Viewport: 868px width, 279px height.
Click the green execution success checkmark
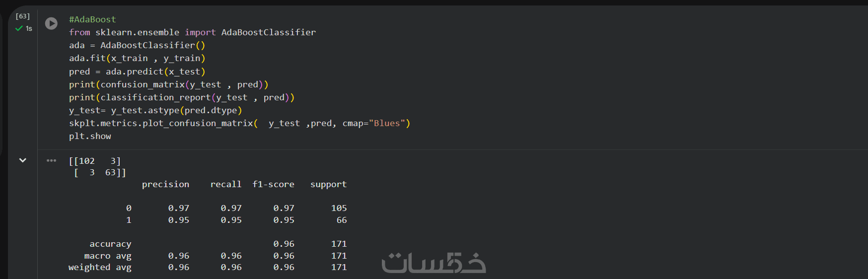coord(19,29)
